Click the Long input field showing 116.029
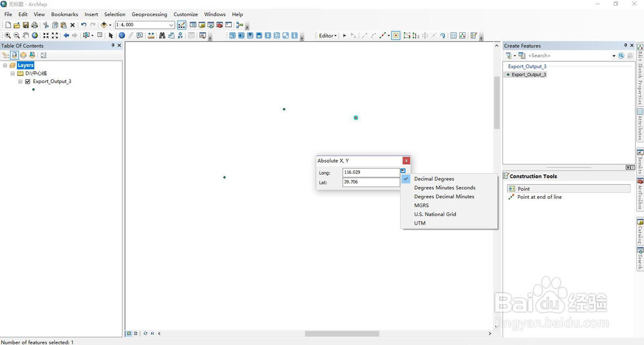This screenshot has width=644, height=345. pyautogui.click(x=371, y=172)
